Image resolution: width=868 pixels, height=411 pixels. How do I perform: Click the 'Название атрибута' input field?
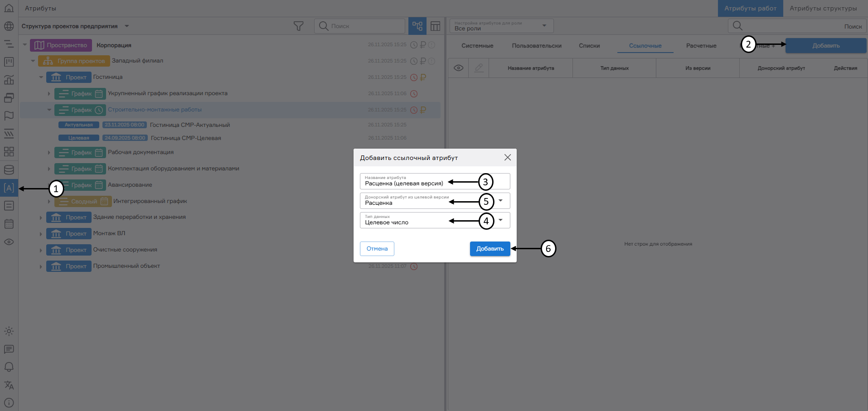click(408, 183)
